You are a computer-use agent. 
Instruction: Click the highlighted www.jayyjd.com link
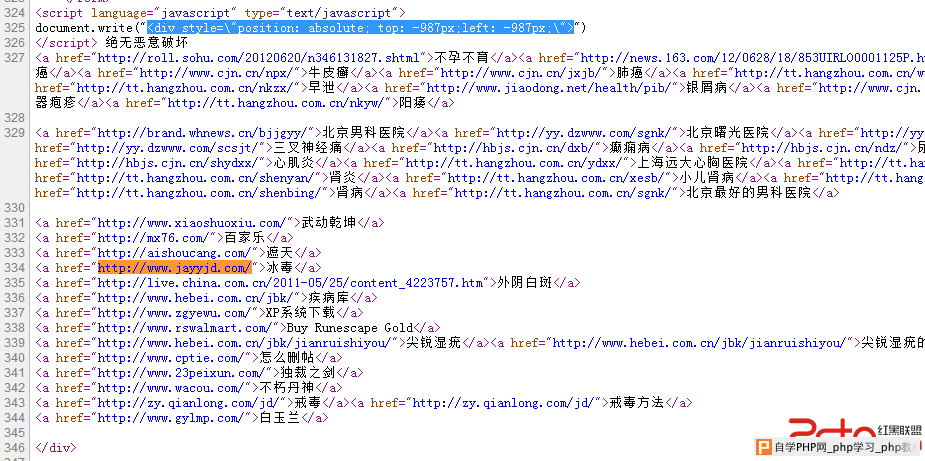point(175,268)
